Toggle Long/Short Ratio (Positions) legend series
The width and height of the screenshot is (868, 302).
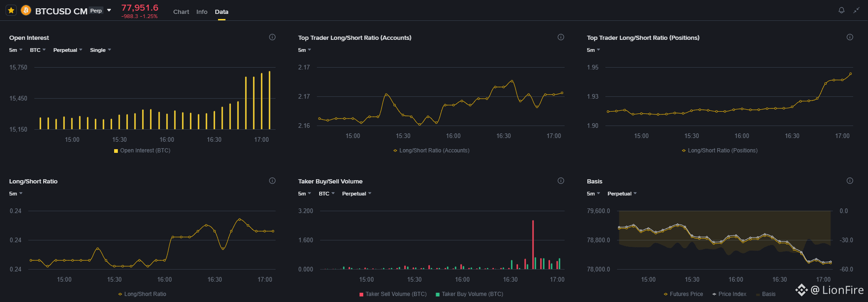click(x=720, y=151)
